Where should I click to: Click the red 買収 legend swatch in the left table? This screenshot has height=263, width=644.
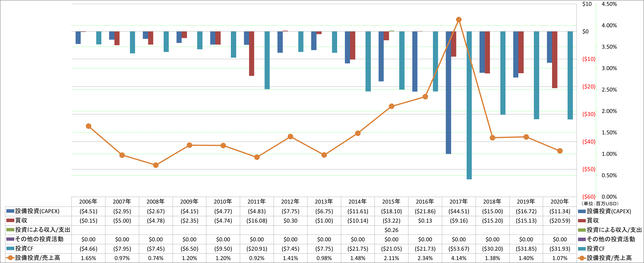click(10, 220)
